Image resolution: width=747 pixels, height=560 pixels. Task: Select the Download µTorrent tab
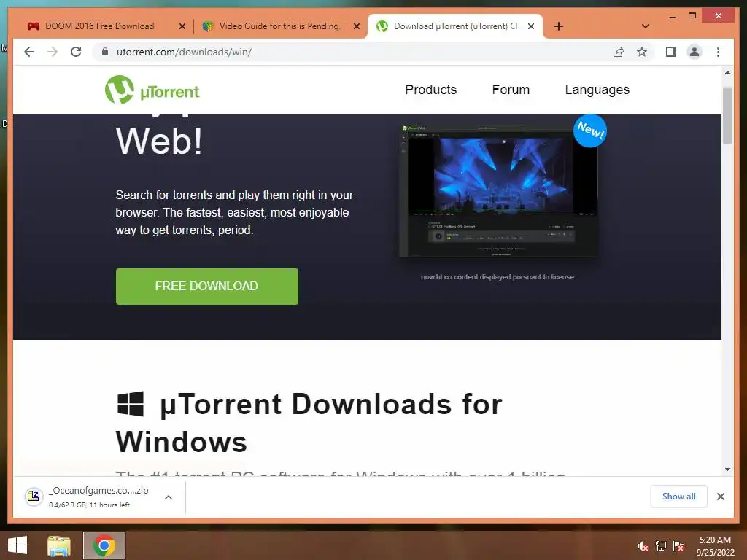tap(455, 26)
